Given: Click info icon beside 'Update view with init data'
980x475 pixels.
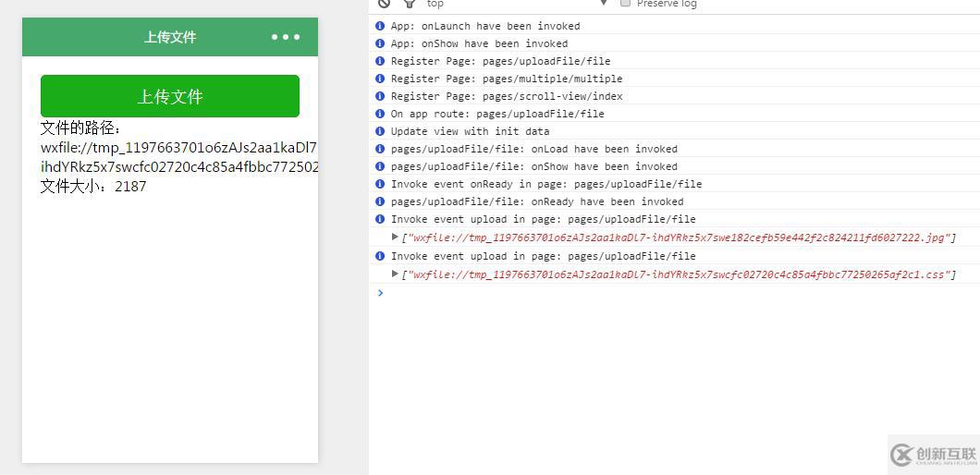Looking at the screenshot, I should point(380,131).
